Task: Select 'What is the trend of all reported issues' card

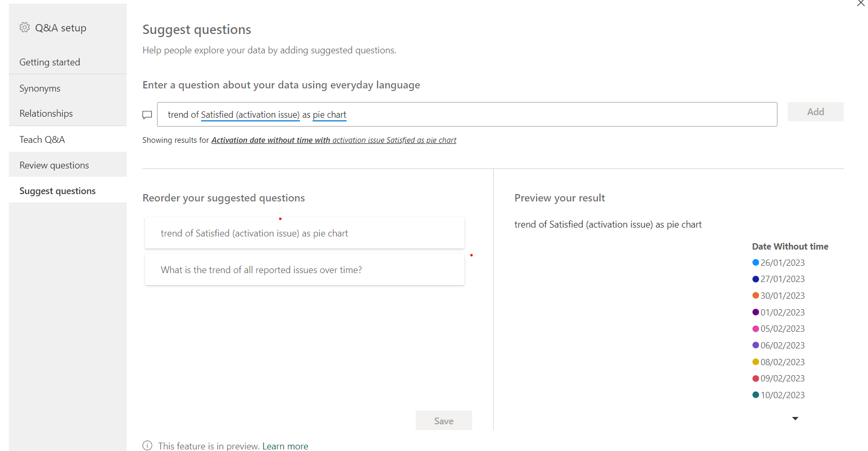Action: pos(305,270)
